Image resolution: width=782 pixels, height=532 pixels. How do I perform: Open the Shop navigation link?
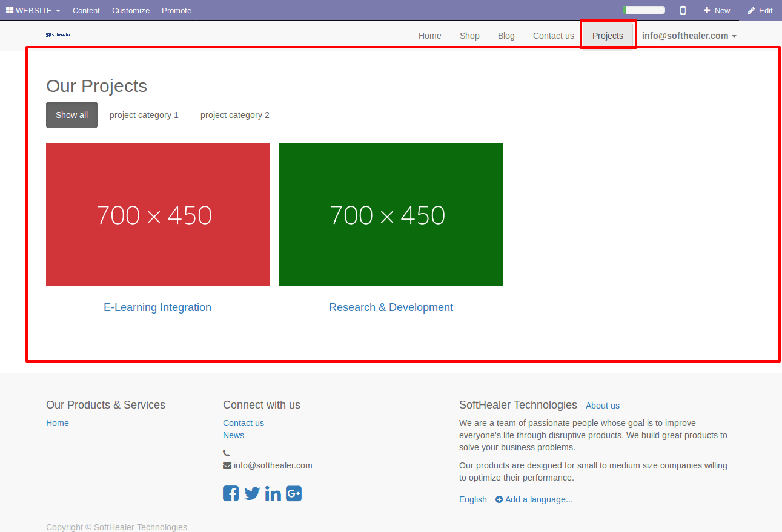point(469,36)
